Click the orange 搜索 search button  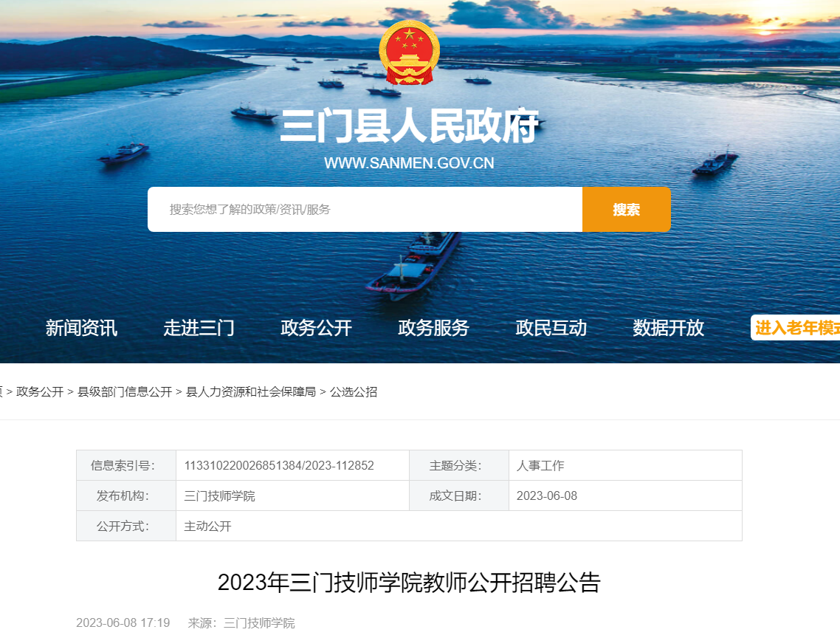point(626,210)
